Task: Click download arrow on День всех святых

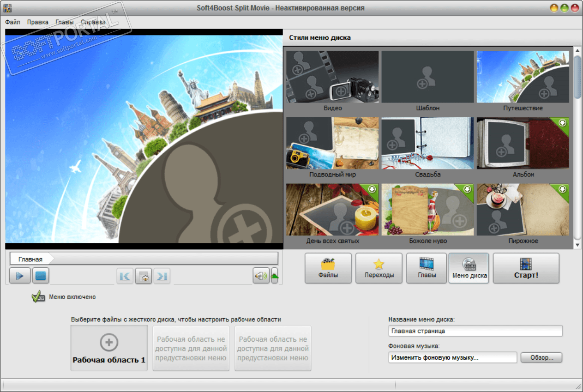Action: point(372,189)
